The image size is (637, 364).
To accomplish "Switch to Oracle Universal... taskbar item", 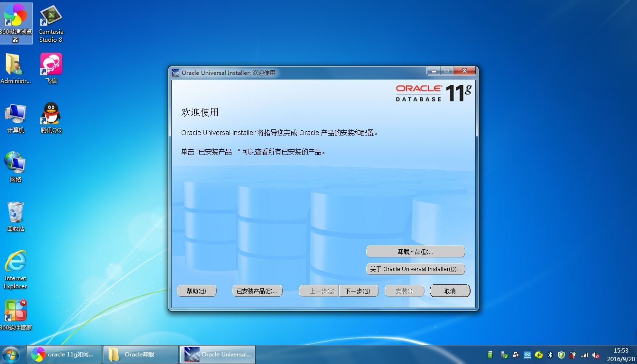I will [218, 355].
